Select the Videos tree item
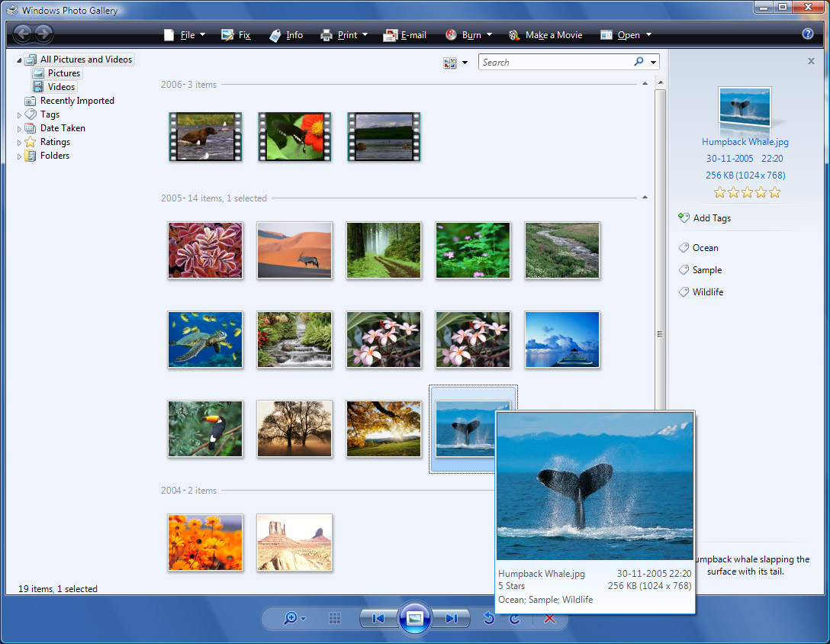830x644 pixels. (61, 87)
